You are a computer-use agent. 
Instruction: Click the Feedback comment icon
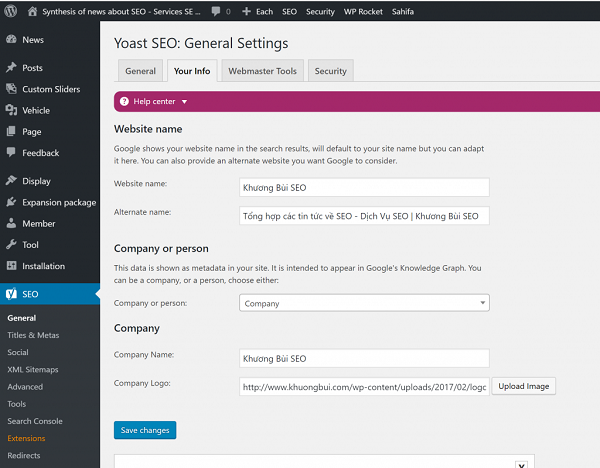11,152
